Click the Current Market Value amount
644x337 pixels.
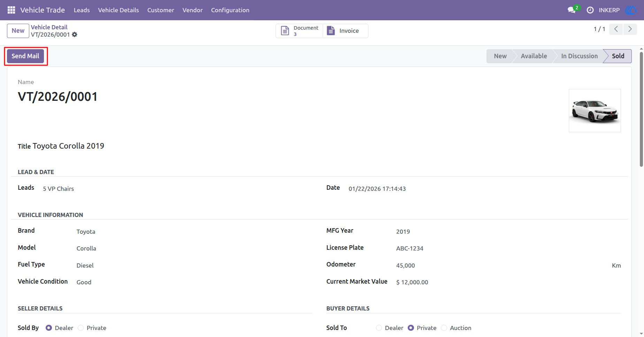point(412,282)
